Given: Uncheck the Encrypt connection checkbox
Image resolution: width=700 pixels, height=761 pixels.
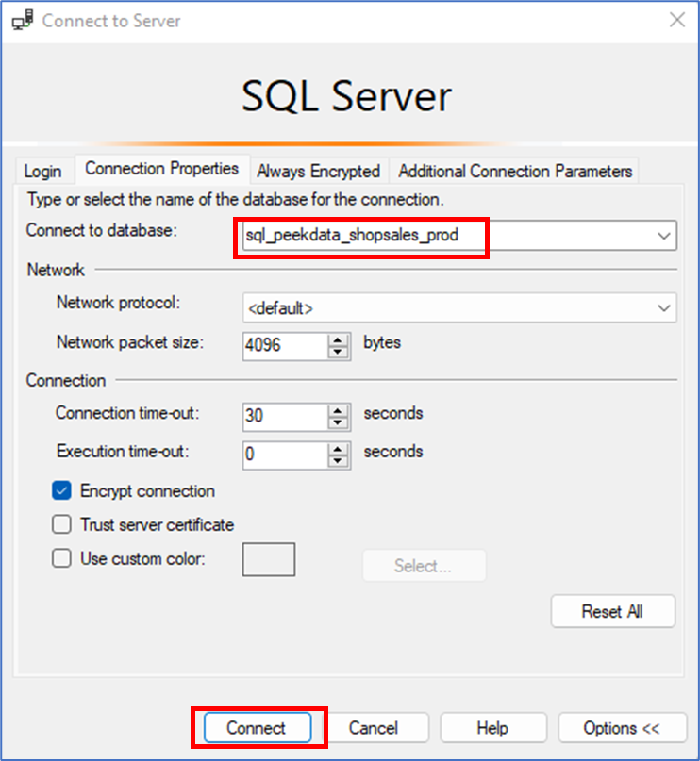Looking at the screenshot, I should tap(61, 490).
